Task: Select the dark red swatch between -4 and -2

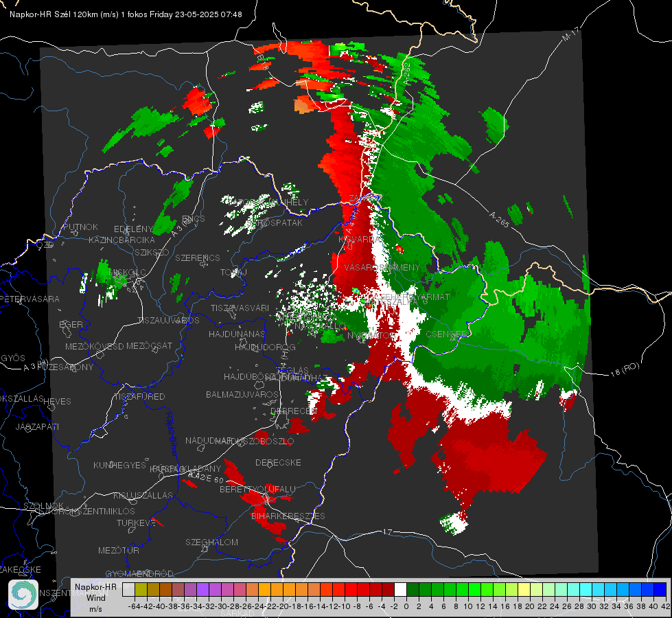Action: point(388,589)
